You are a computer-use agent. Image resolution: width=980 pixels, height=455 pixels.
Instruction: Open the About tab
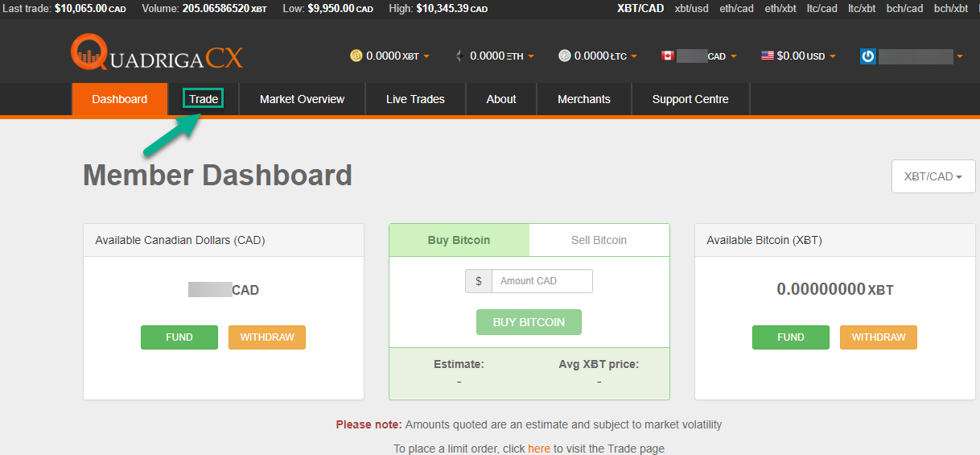pos(501,99)
